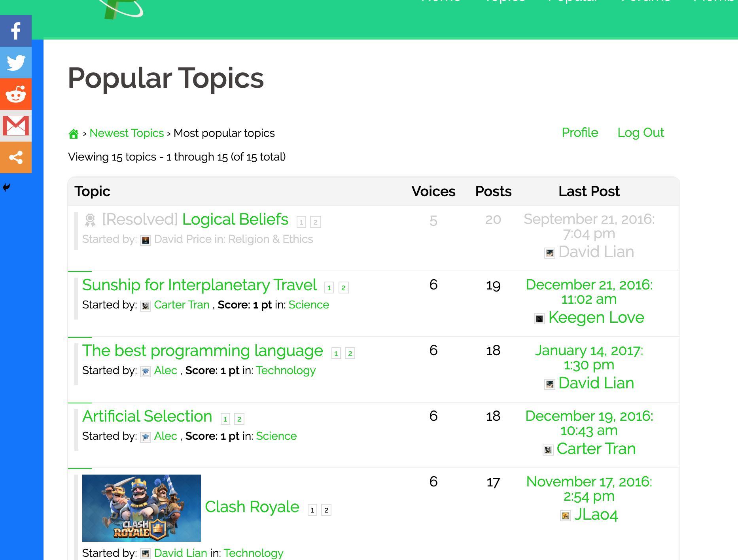Click the Clash Royale thumbnail image

(x=142, y=508)
